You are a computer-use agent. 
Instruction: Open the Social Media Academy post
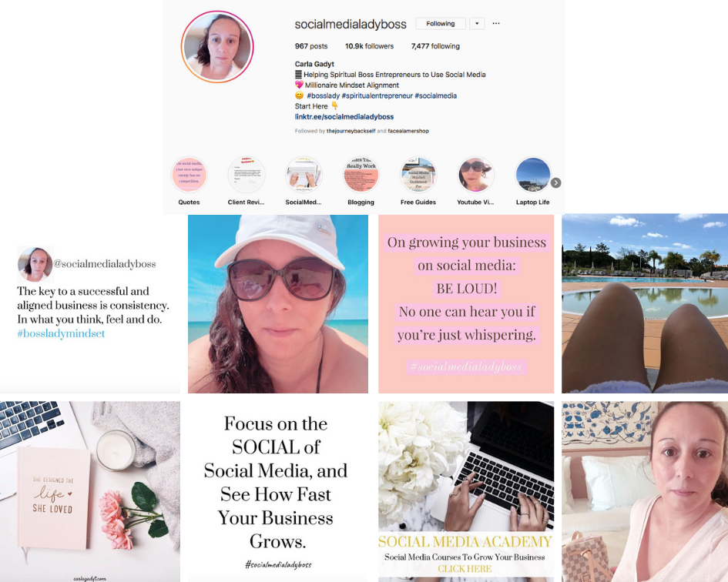(466, 491)
